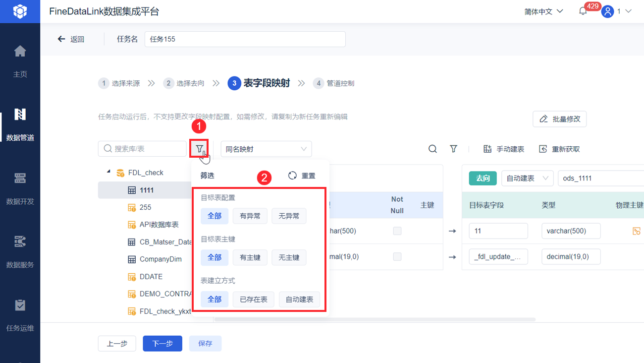Click the 手动建表 table icon
The image size is (644, 363).
tap(487, 149)
